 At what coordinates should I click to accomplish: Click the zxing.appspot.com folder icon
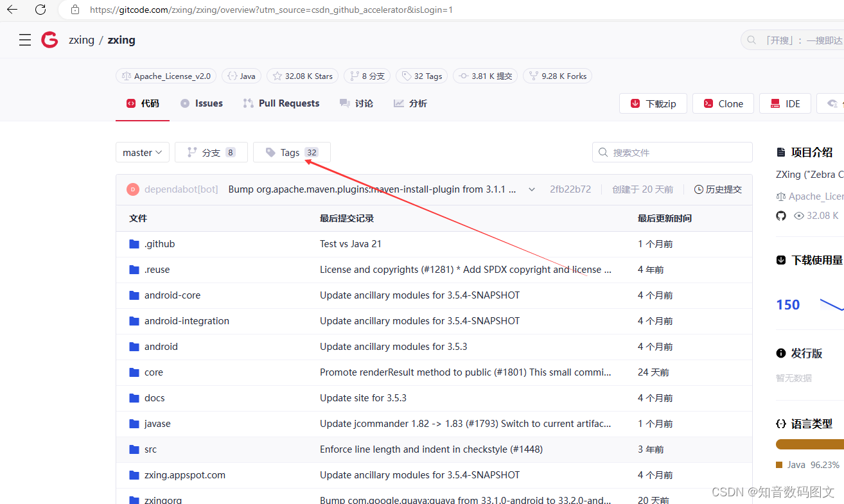pyautogui.click(x=134, y=475)
